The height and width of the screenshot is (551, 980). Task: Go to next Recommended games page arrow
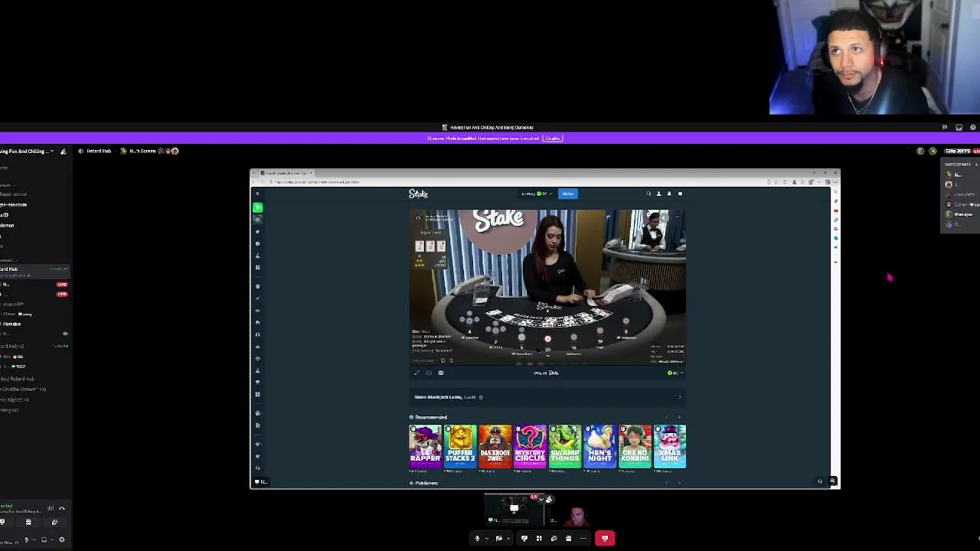click(679, 417)
